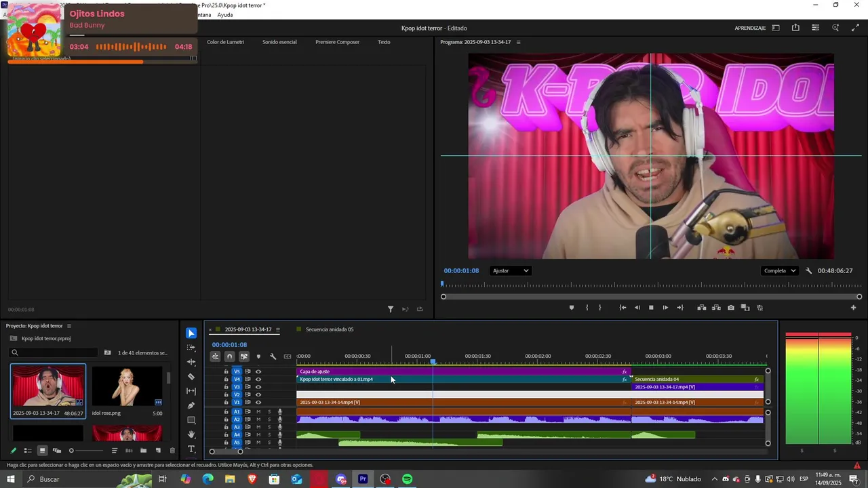868x488 pixels.
Task: Open timeline display settings wrench
Action: click(x=273, y=357)
